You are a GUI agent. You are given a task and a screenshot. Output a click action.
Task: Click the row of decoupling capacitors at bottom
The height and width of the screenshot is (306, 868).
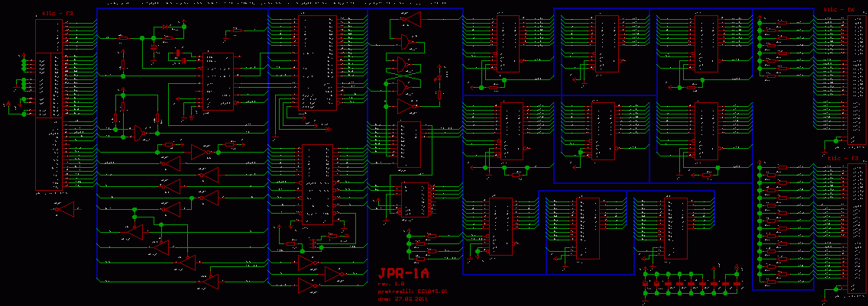tap(691, 283)
